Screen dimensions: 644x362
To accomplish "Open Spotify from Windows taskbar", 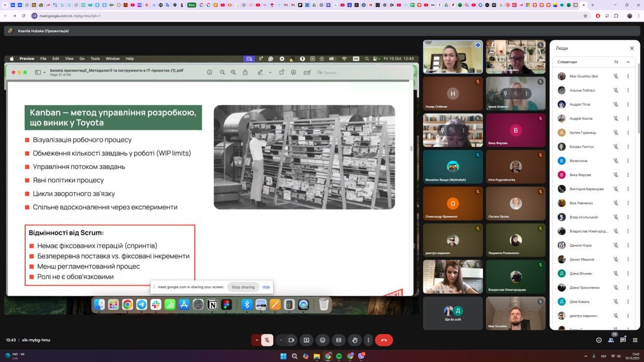I will [339, 356].
